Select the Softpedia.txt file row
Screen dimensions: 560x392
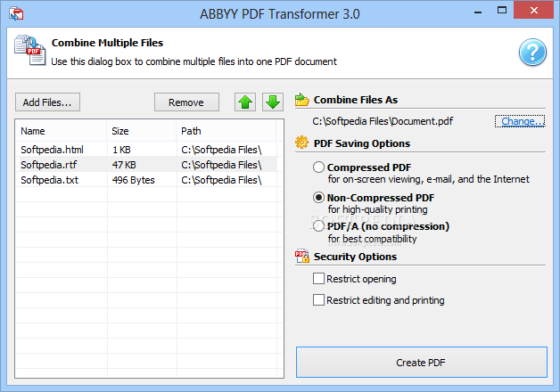(146, 180)
